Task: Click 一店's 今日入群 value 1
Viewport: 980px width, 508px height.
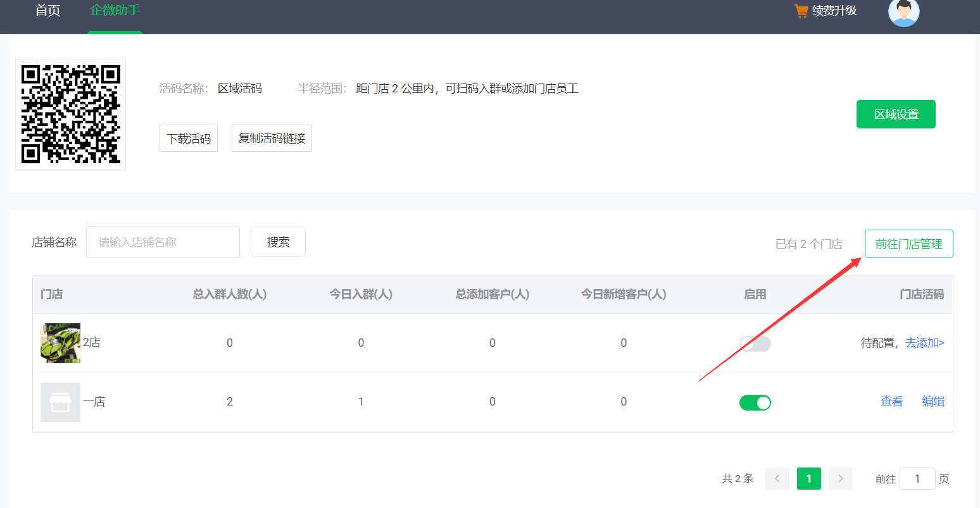Action: coord(361,402)
